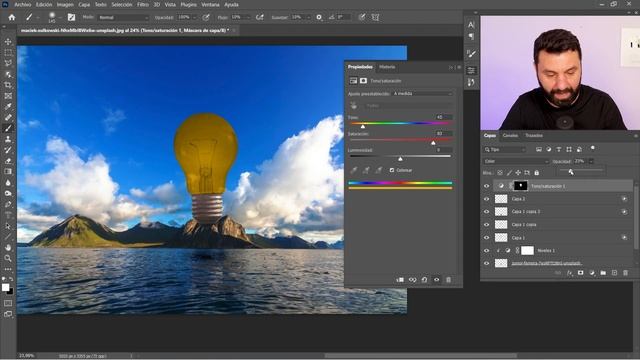Hide the Tono/saturación 1 layer
The width and height of the screenshot is (640, 360).
(487, 186)
